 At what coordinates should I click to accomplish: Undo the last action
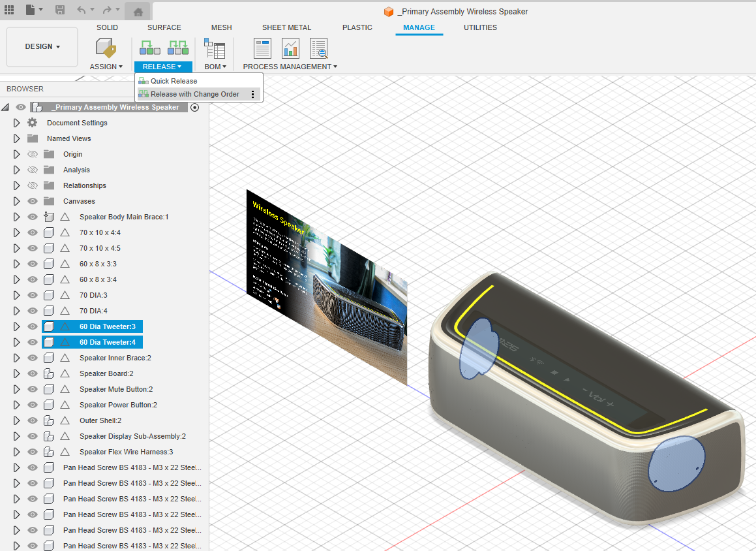[82, 10]
